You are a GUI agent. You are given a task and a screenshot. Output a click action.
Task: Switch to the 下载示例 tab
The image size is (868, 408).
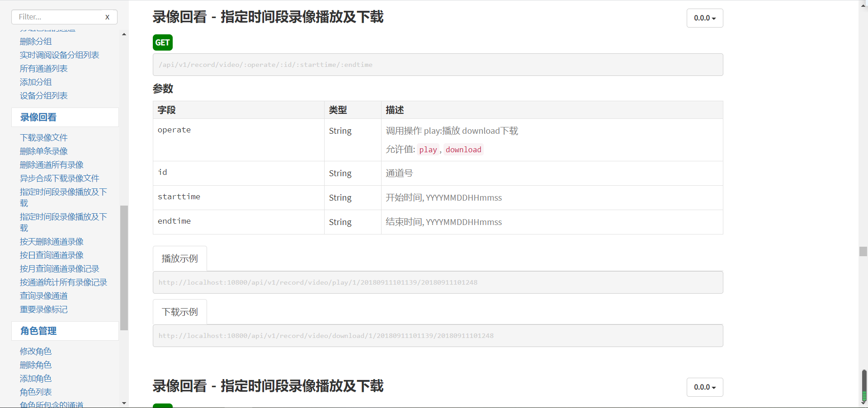click(180, 312)
